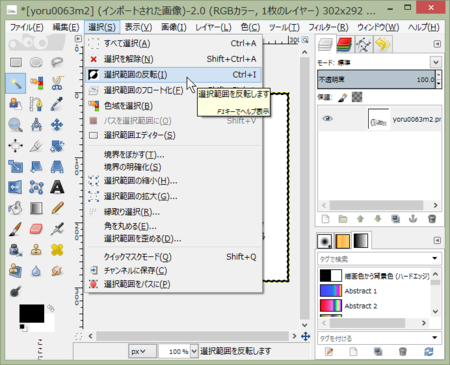Select the Eraser tool
This screenshot has height=365, width=450.
click(36, 229)
